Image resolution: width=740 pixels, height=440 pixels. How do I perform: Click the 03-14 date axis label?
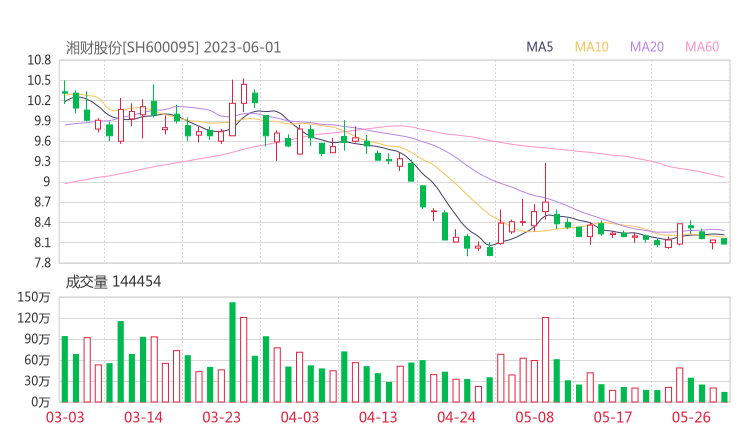(x=143, y=417)
